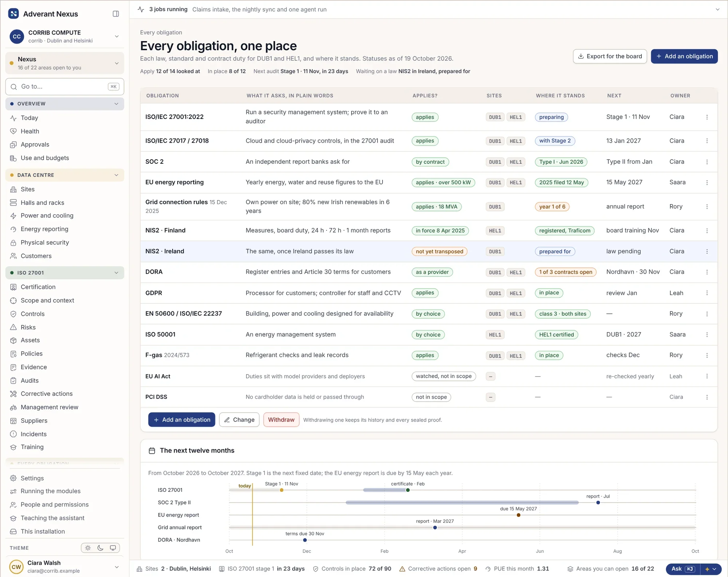Open row menu for NIS2 · Ireland

click(707, 251)
